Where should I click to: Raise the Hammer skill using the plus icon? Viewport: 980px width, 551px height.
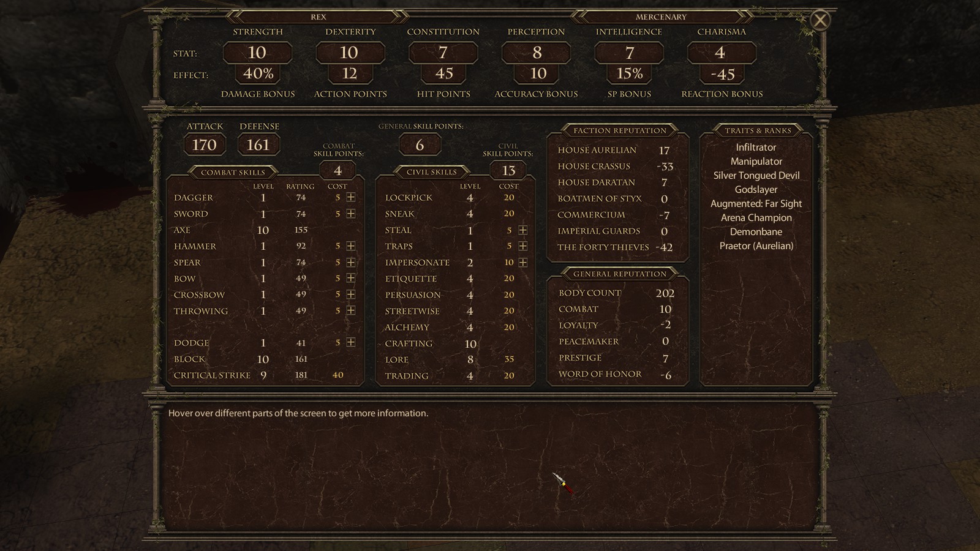[x=351, y=246]
